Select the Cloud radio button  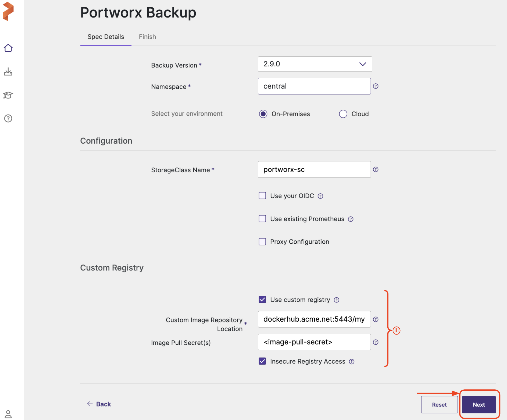coord(343,114)
